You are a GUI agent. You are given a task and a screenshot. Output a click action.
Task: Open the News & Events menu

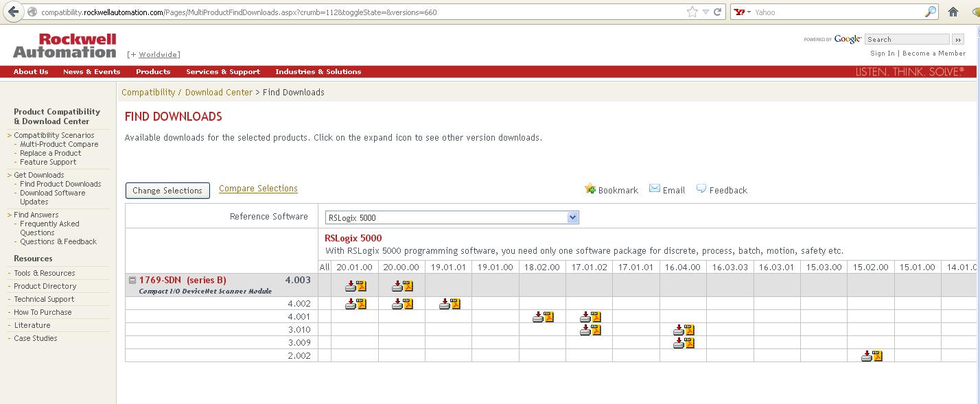tap(92, 71)
